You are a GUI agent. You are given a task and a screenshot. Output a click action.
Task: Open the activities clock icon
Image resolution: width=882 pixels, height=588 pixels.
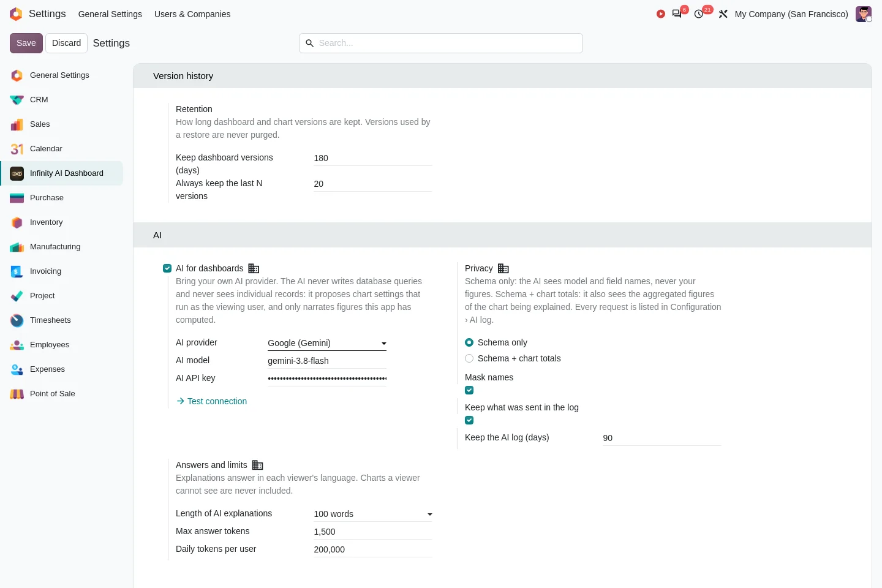699,14
